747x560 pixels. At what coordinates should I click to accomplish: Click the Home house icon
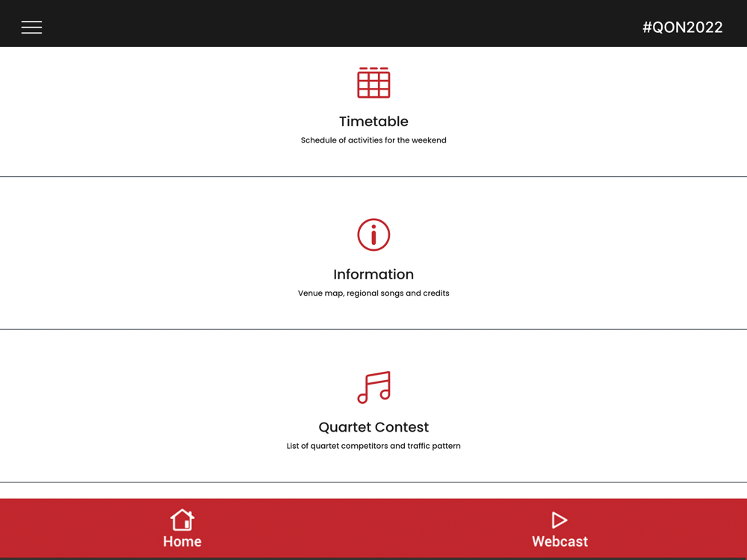point(182,520)
